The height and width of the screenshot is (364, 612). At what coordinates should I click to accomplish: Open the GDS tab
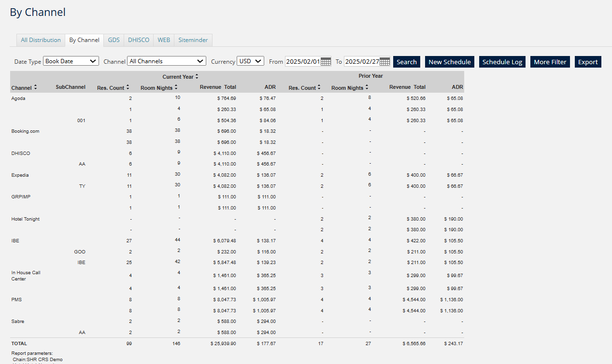[114, 40]
